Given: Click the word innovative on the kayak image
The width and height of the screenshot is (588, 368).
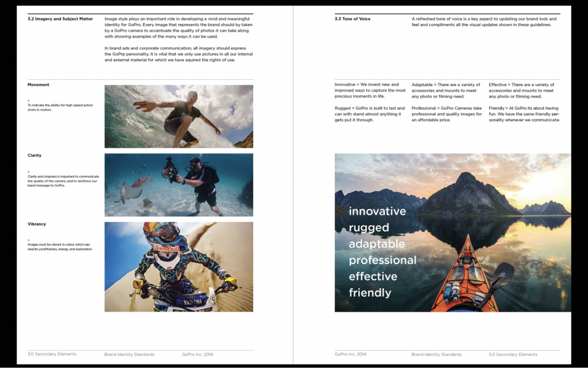Looking at the screenshot, I should point(376,211).
